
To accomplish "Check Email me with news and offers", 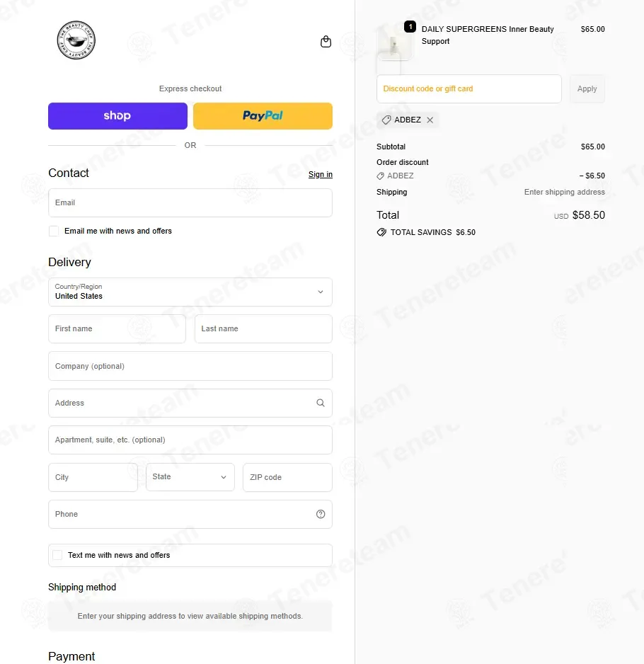I will tap(54, 231).
